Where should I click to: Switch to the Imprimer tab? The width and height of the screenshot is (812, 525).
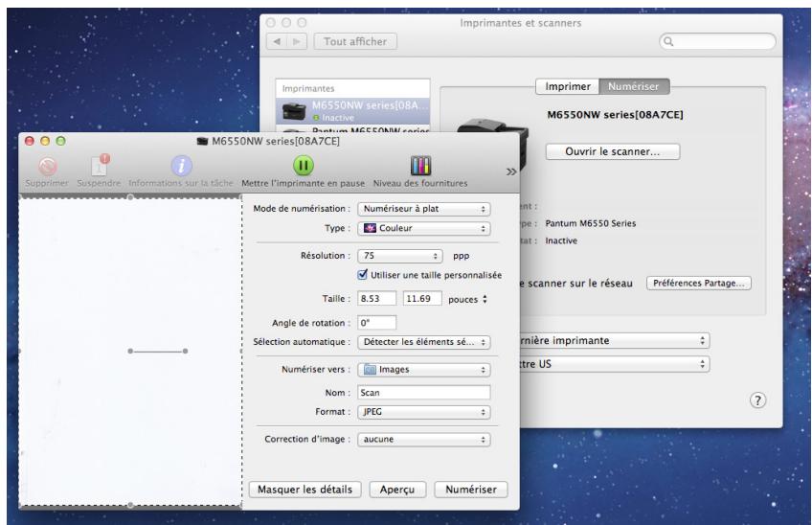567,87
